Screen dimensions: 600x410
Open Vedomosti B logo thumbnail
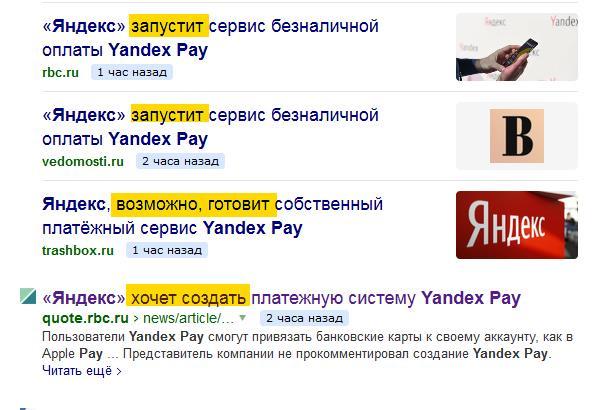pyautogui.click(x=517, y=136)
